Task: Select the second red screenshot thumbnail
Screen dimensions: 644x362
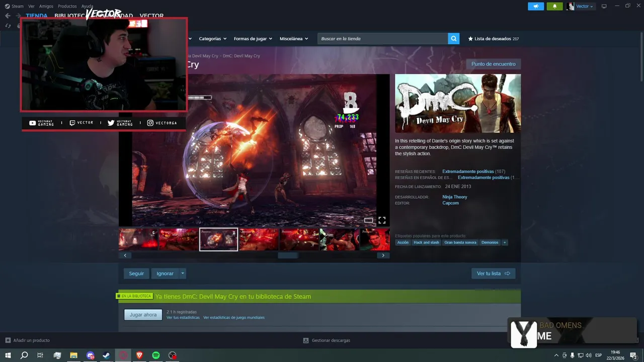Action: coord(178,239)
